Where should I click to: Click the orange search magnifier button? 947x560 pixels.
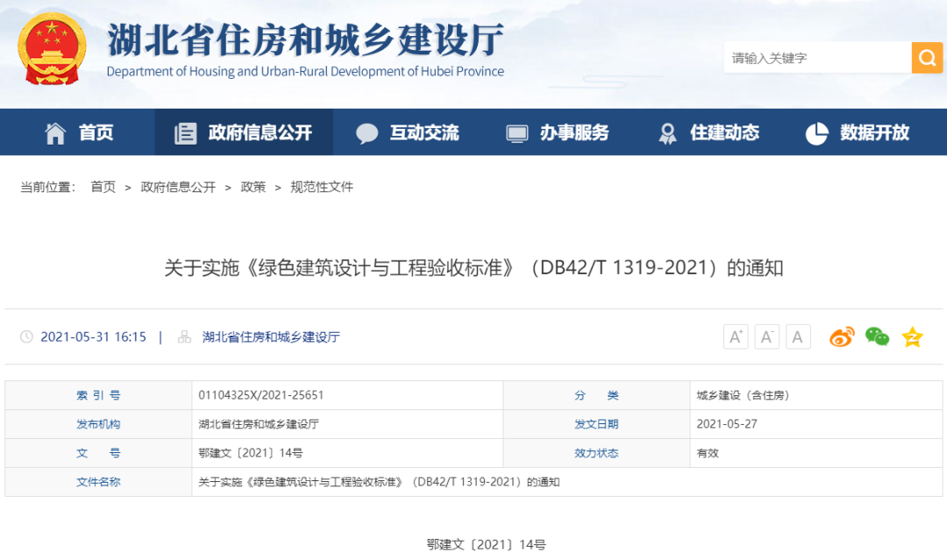(x=927, y=58)
